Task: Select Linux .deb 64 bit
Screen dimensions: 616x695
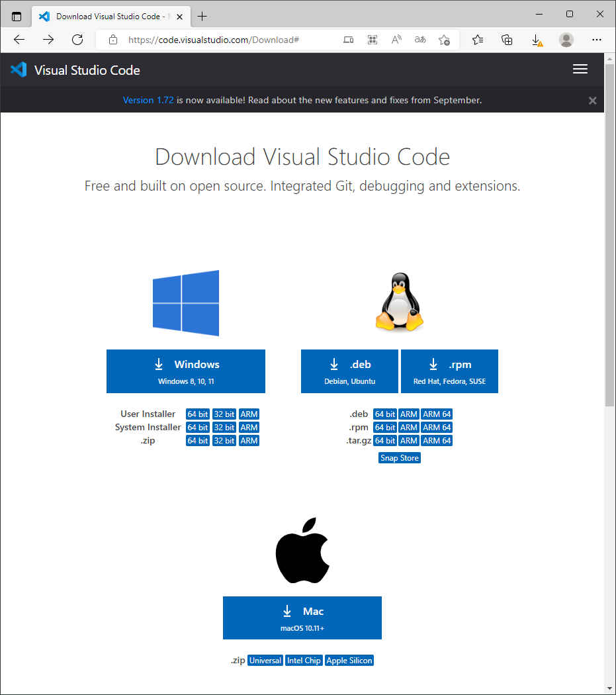Action: pos(385,414)
